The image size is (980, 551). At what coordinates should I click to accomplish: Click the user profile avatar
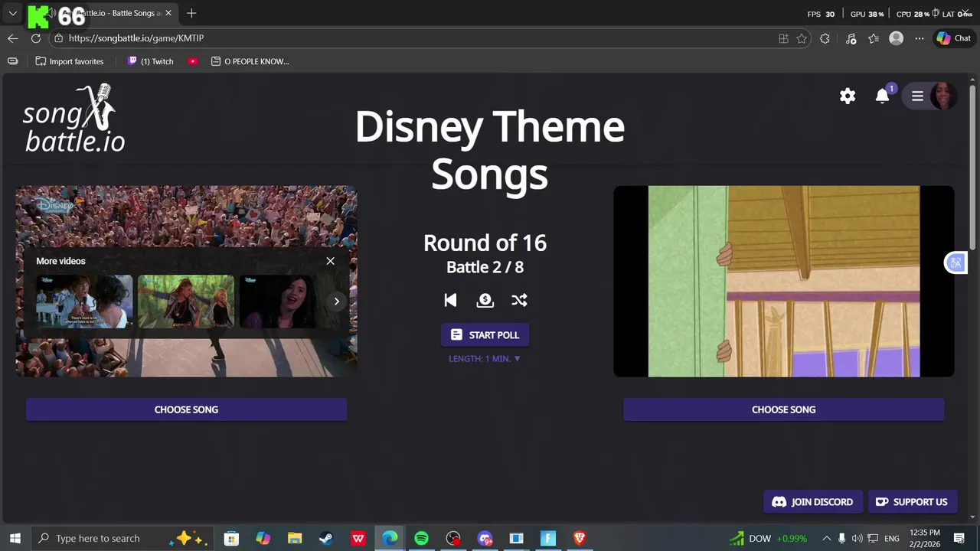point(944,96)
